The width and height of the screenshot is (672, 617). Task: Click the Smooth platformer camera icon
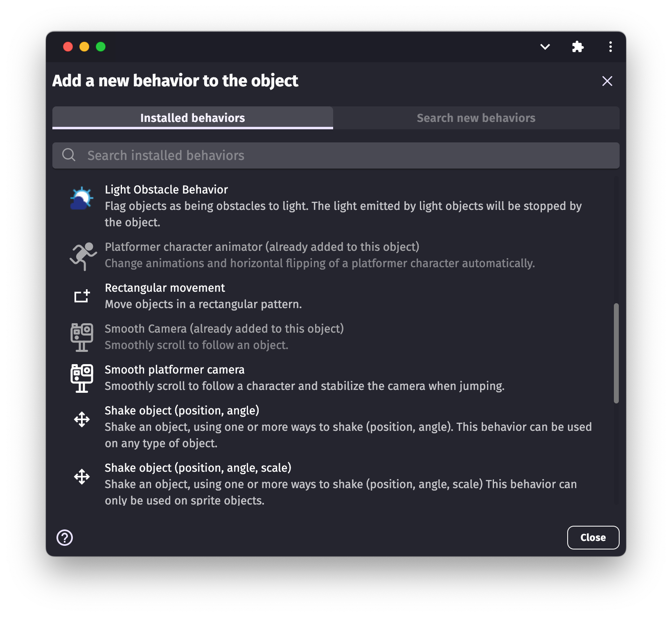82,378
